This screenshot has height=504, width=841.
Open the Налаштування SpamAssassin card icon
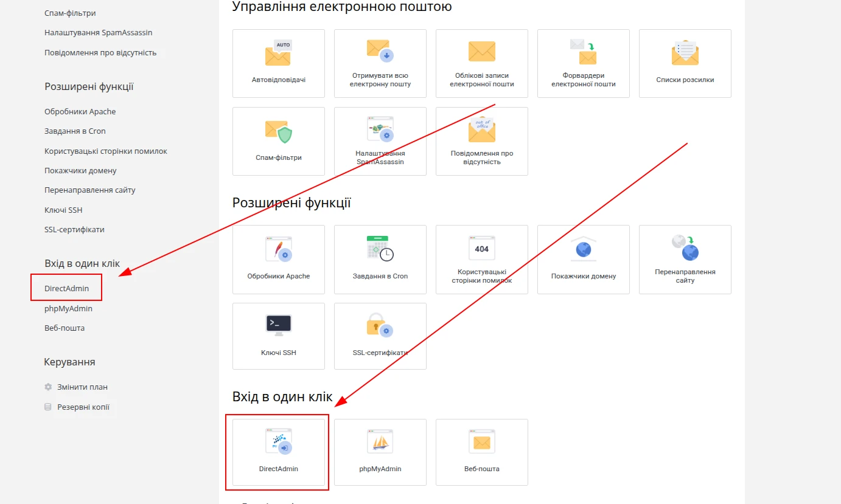(x=380, y=129)
